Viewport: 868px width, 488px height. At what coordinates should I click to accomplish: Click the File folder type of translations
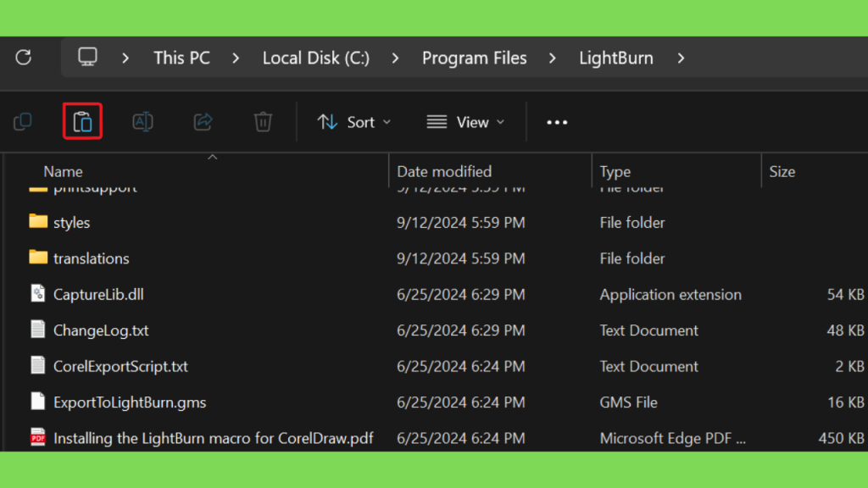coord(632,258)
